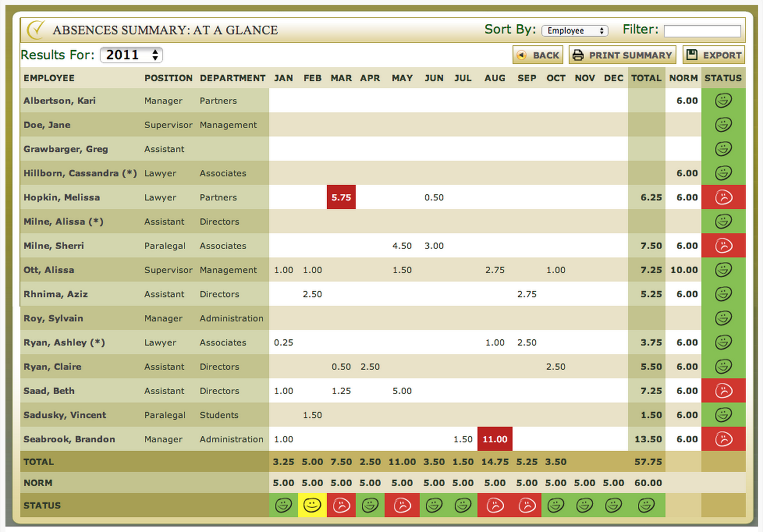
Task: Click Albertson, Kari's green smiley status icon
Action: click(x=723, y=101)
